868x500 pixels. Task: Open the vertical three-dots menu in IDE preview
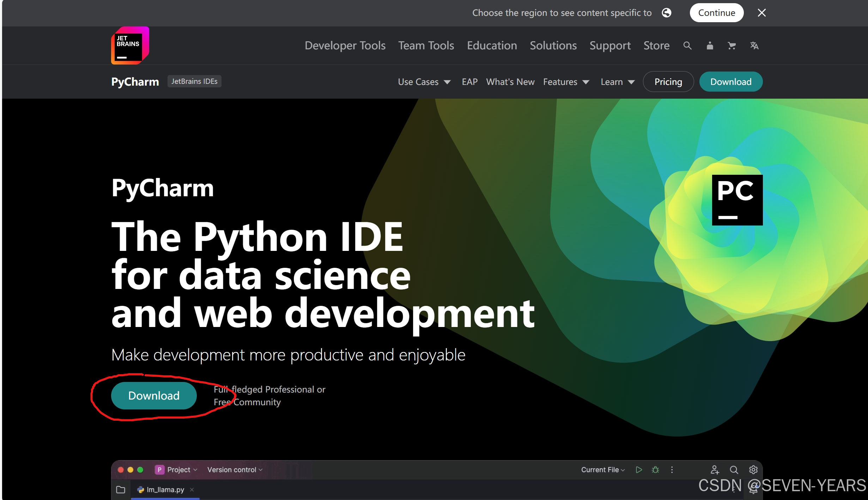pos(672,469)
